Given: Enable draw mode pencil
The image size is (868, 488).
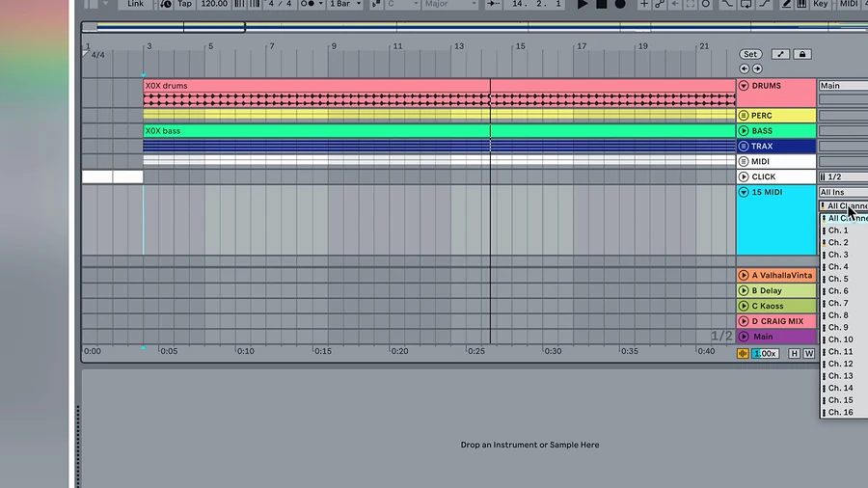Looking at the screenshot, I should point(786,4).
